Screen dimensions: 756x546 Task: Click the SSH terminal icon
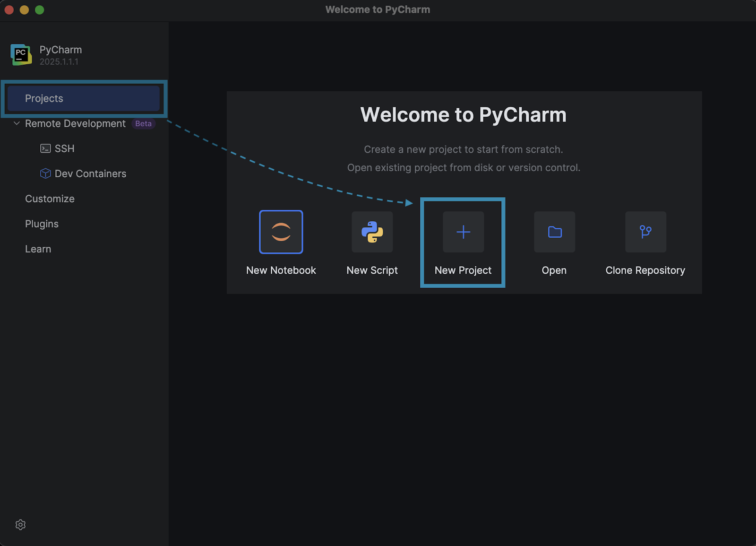point(45,148)
